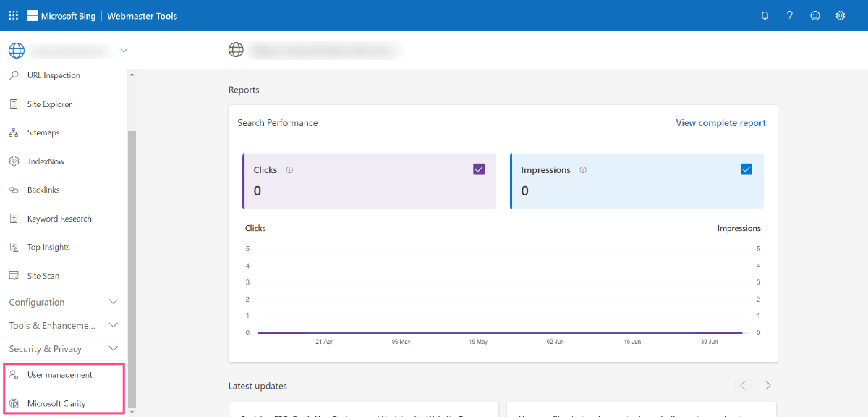Click the Backlinks chain icon
The height and width of the screenshot is (417, 868).
(14, 190)
